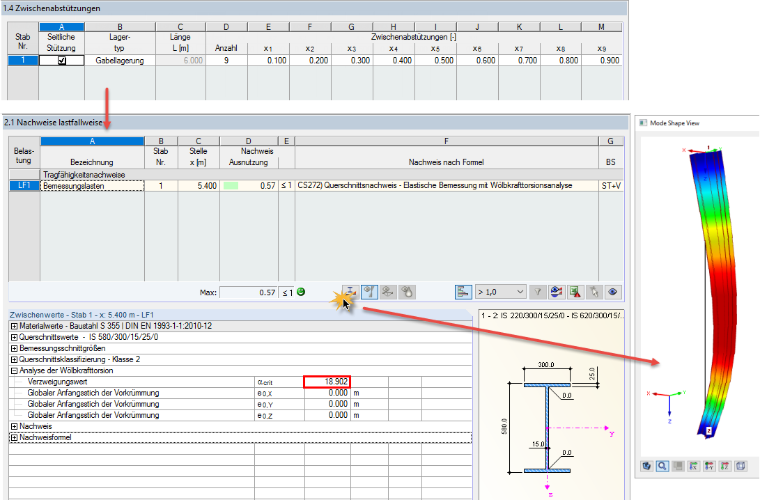Click the green smiley status indicator
760x500 pixels.
click(x=301, y=292)
